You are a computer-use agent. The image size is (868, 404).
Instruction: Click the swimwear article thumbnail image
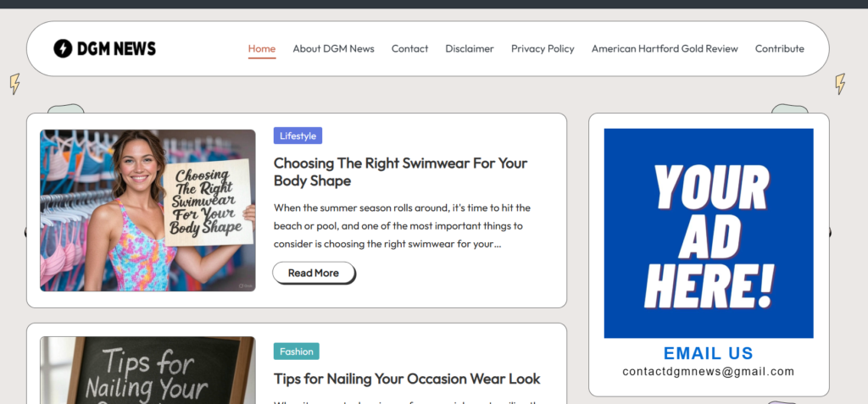147,210
